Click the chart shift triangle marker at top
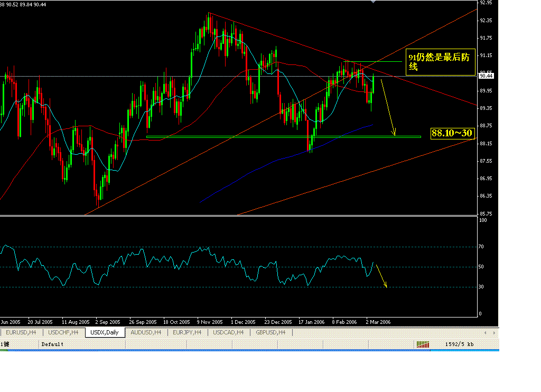Viewport: 541px width, 392px height. pyautogui.click(x=373, y=2)
